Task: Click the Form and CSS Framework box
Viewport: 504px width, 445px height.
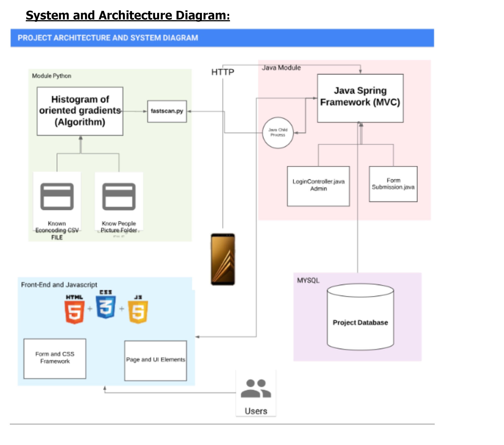Action: click(55, 358)
